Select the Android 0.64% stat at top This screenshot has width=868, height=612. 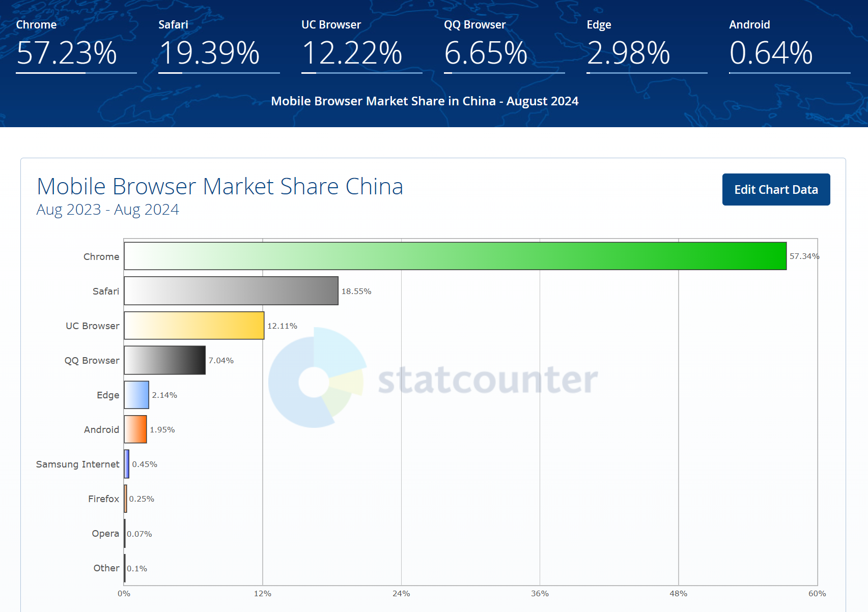(790, 46)
